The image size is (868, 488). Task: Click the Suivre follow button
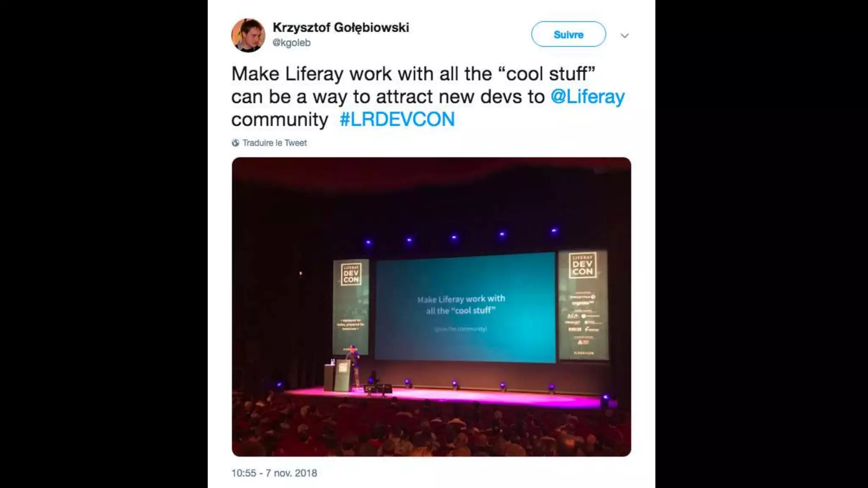pos(568,34)
